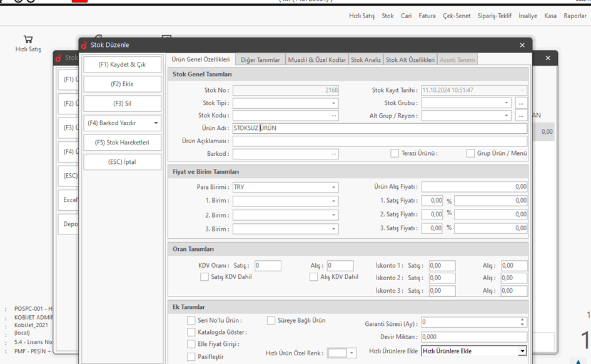
Task: Open Barkod lookup ellipsis
Action: click(x=333, y=154)
